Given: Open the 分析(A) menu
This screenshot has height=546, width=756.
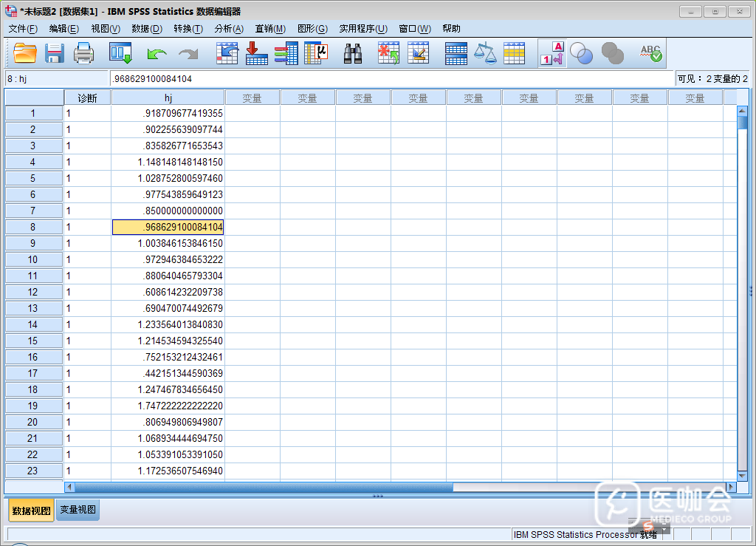Looking at the screenshot, I should tap(228, 29).
